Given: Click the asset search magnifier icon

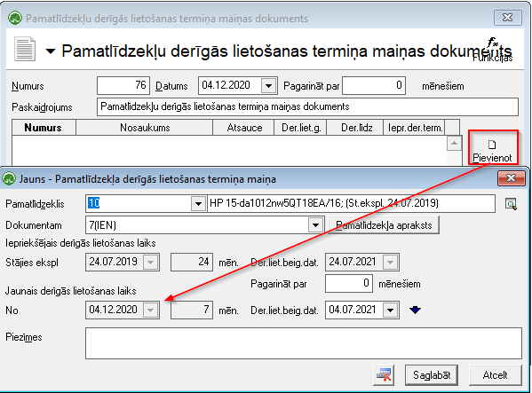Looking at the screenshot, I should pos(511,204).
